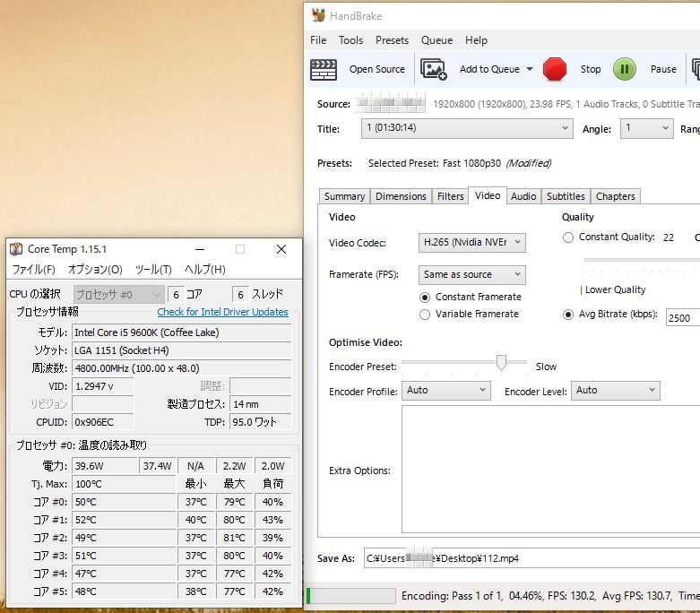Viewport: 700px width, 613px height.
Task: Open the HandBrake Presets menu
Action: (392, 40)
